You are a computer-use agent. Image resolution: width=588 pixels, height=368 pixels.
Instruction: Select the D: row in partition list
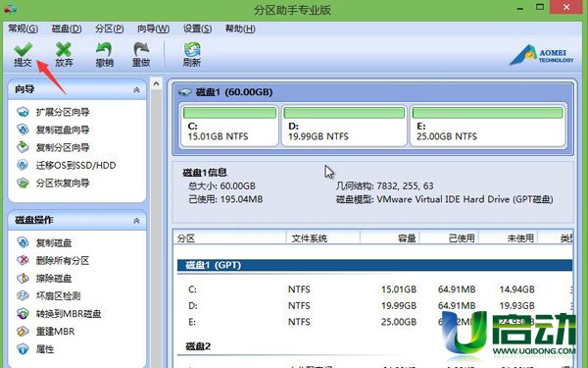pos(374,305)
